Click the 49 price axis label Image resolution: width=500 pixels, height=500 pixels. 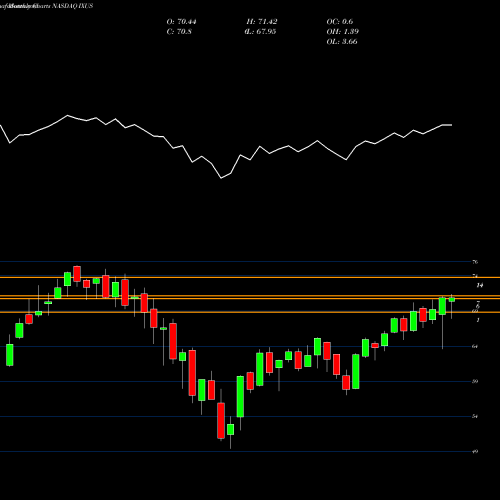(x=475, y=452)
